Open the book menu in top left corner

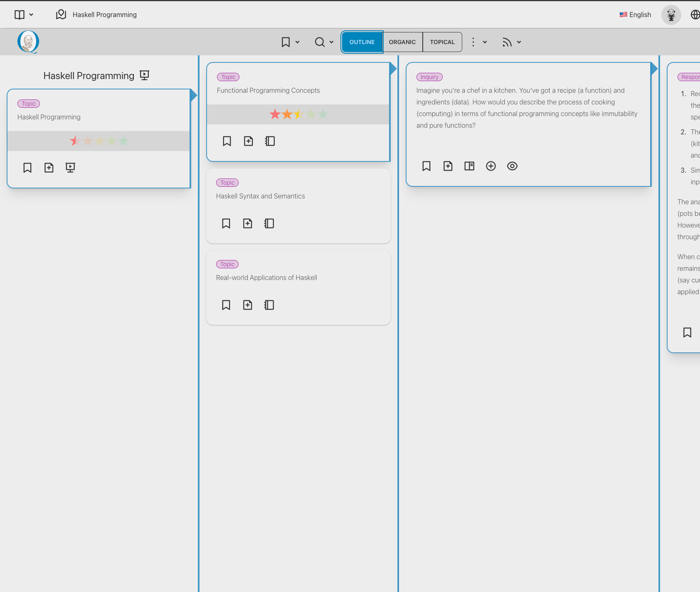(x=24, y=15)
